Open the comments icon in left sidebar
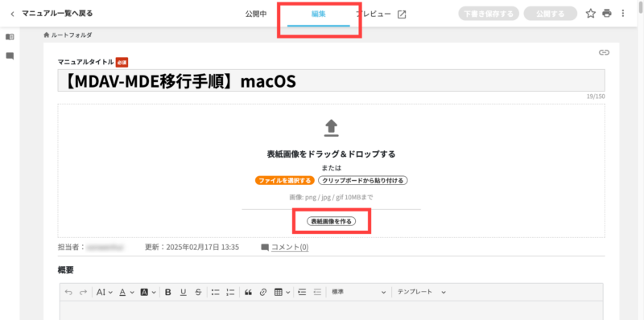Image resolution: width=644 pixels, height=320 pixels. [10, 55]
